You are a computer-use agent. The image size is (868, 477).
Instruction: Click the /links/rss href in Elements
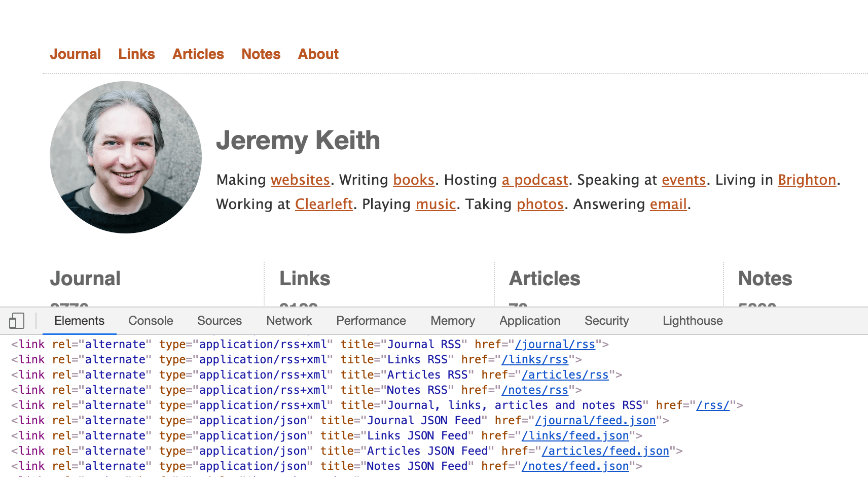coord(535,360)
